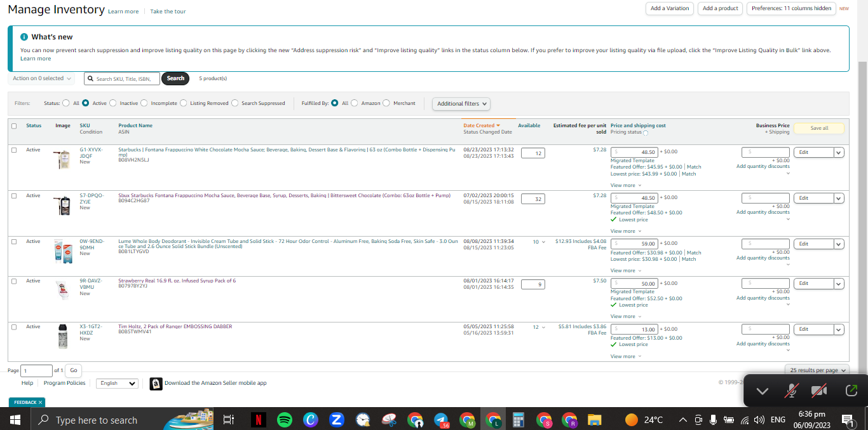Focus the 'Search SKU, Title, ISBN' field
Viewport: 868px width, 430px height.
(x=122, y=78)
